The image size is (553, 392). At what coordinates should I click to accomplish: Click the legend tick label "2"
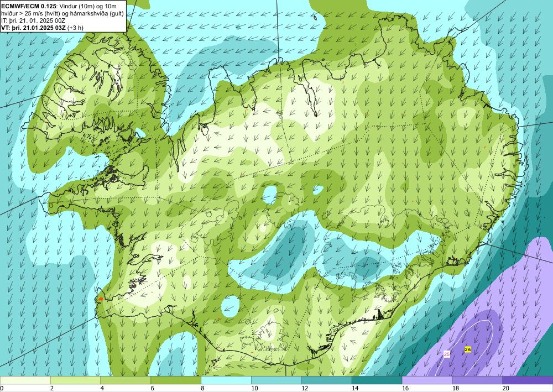[52, 388]
